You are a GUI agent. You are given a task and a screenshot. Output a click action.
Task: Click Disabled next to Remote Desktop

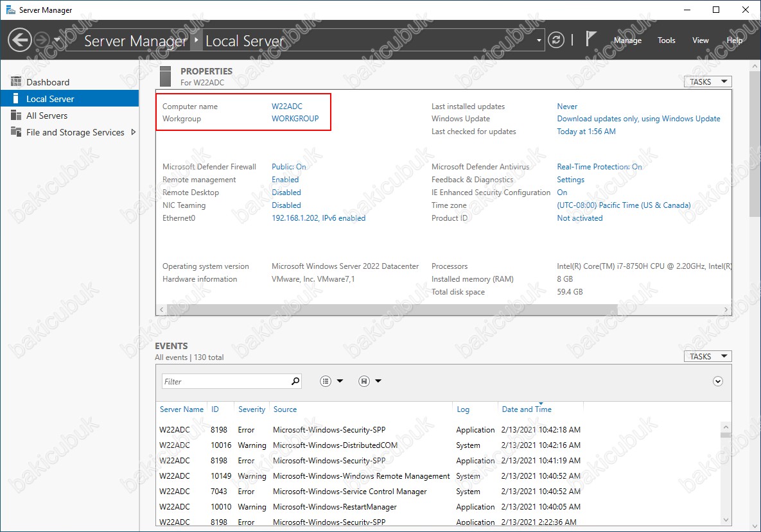click(286, 193)
